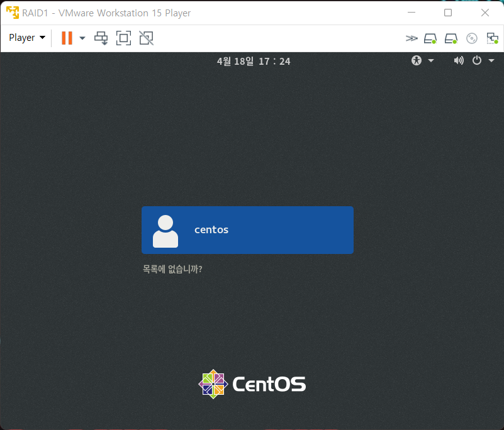
Task: Send Ctrl+Alt+Del to the virtual machine
Action: pos(101,38)
